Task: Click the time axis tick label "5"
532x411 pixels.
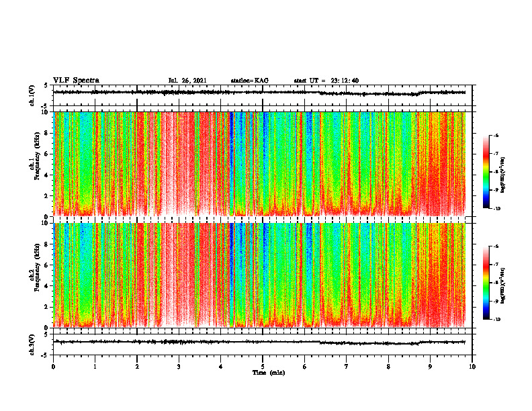Action: pyautogui.click(x=263, y=367)
